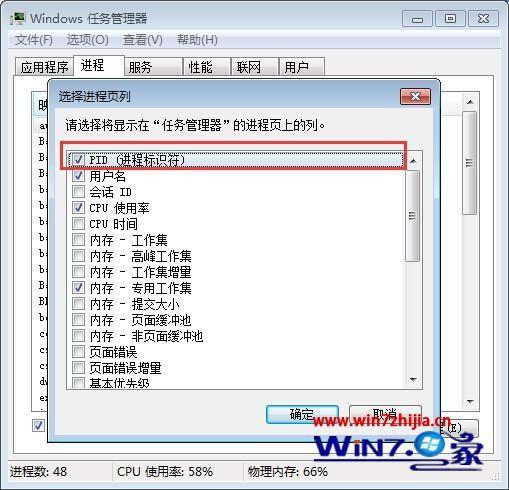Maximize the Task Manager window

(450, 19)
